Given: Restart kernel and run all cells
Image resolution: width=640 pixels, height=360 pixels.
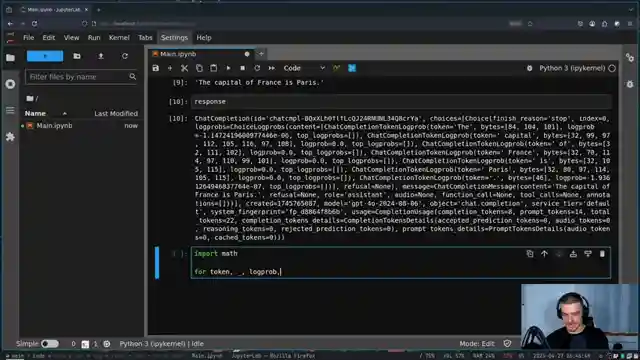Looking at the screenshot, I should coord(271,68).
